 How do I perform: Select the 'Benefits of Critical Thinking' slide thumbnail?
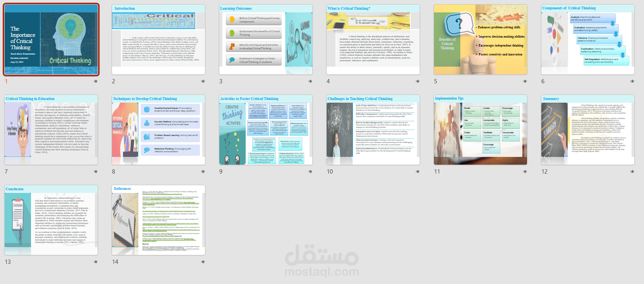click(480, 40)
